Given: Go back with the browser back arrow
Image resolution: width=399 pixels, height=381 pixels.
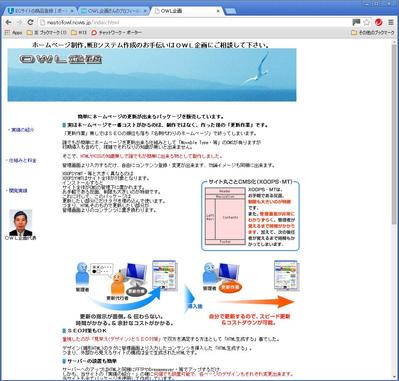Looking at the screenshot, I should pos(9,22).
